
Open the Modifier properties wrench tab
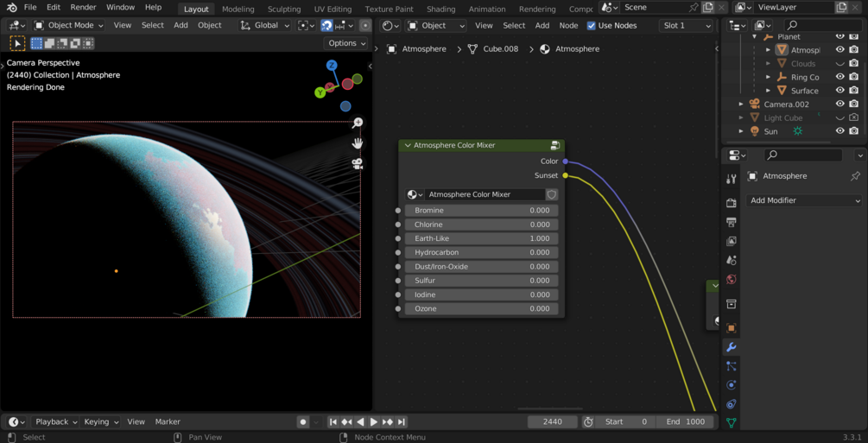coord(732,347)
